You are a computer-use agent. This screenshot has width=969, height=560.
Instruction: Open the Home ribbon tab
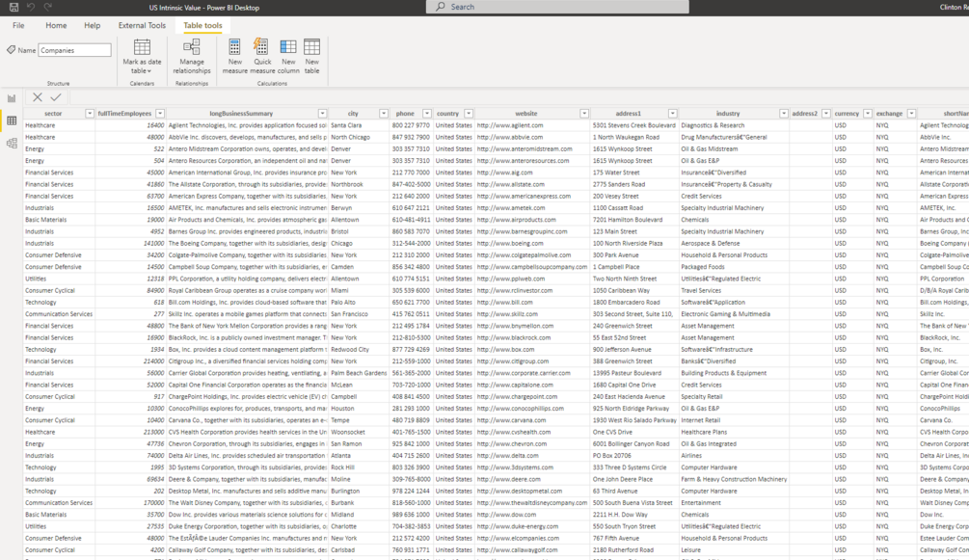pos(56,25)
